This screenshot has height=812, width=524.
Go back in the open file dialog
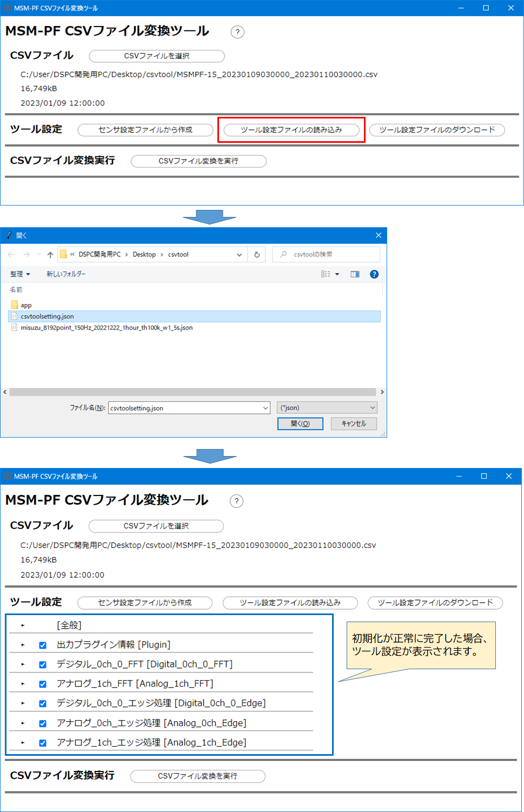click(x=11, y=254)
